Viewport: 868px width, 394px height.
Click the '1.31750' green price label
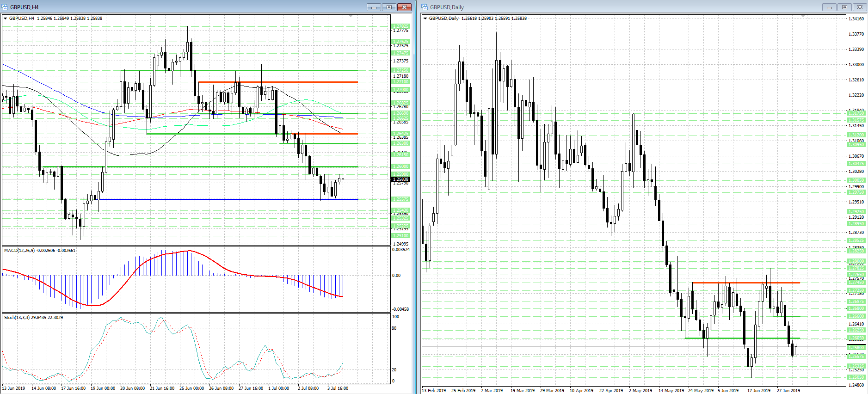pyautogui.click(x=856, y=113)
